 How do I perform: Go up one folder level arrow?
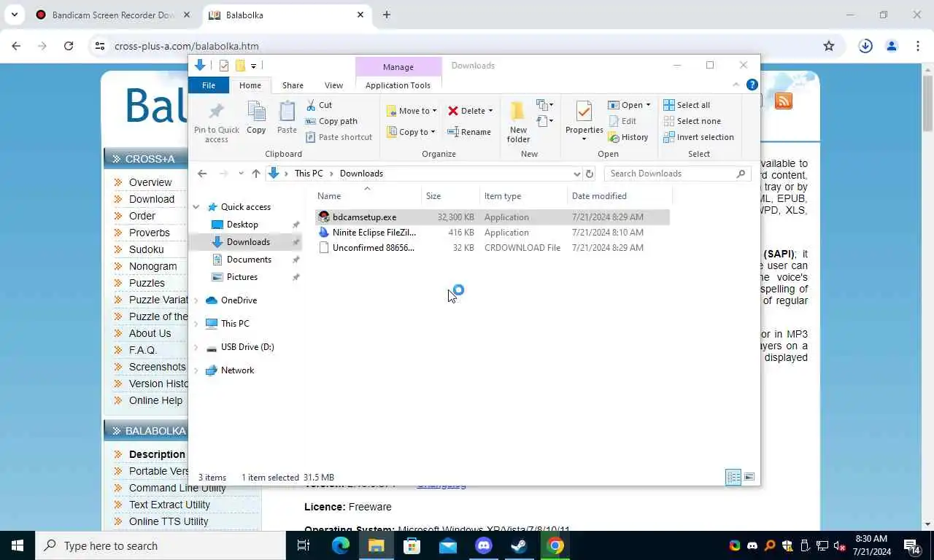tap(255, 174)
